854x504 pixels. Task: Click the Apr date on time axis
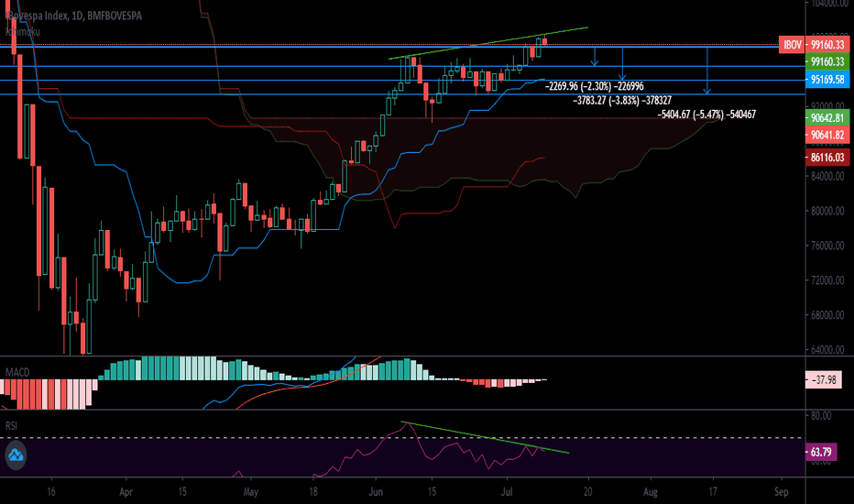(x=126, y=492)
